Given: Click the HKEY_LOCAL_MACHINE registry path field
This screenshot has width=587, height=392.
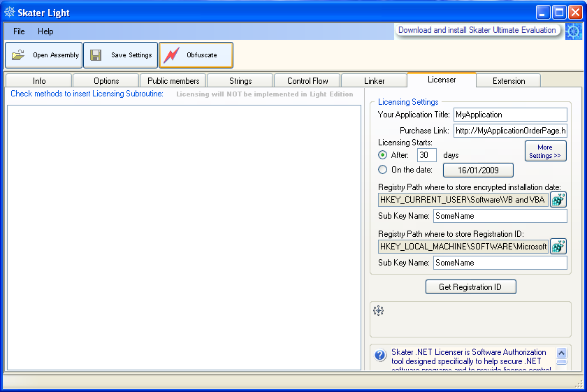Looking at the screenshot, I should point(463,247).
